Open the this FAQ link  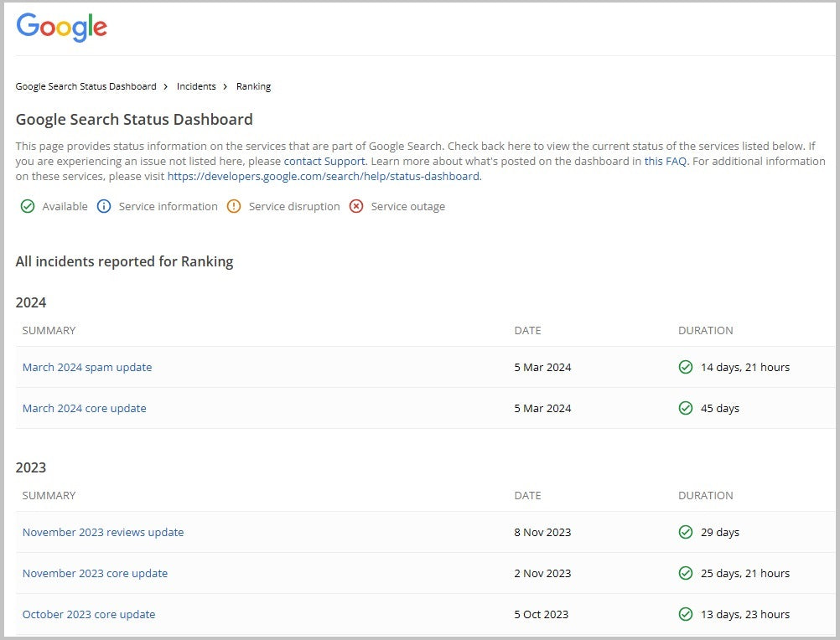[x=665, y=162]
